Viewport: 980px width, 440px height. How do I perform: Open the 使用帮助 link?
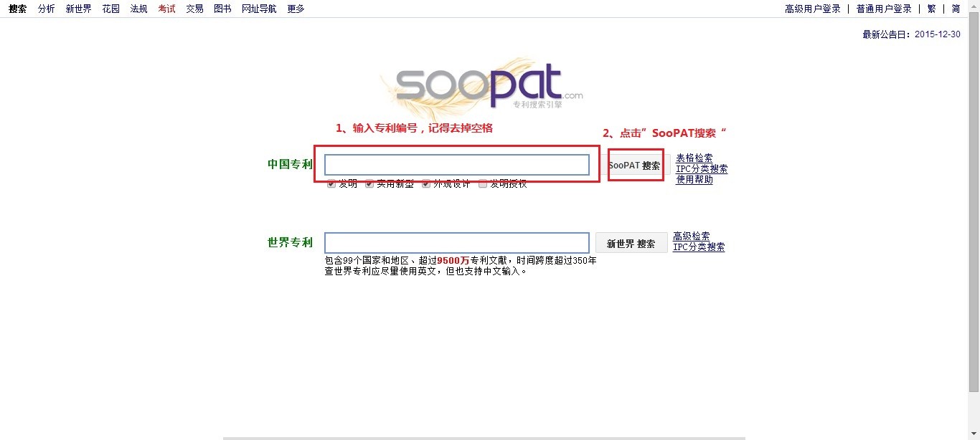point(694,180)
